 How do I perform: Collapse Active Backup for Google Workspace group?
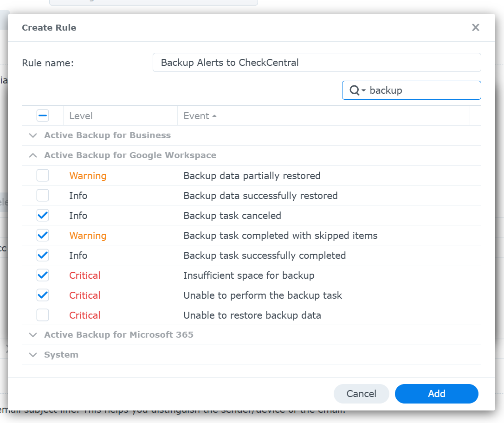[33, 155]
